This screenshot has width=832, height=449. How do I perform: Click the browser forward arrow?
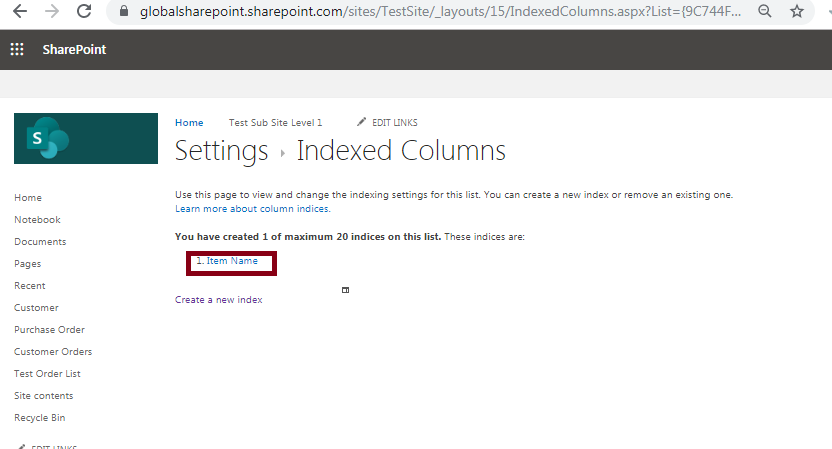tap(52, 11)
